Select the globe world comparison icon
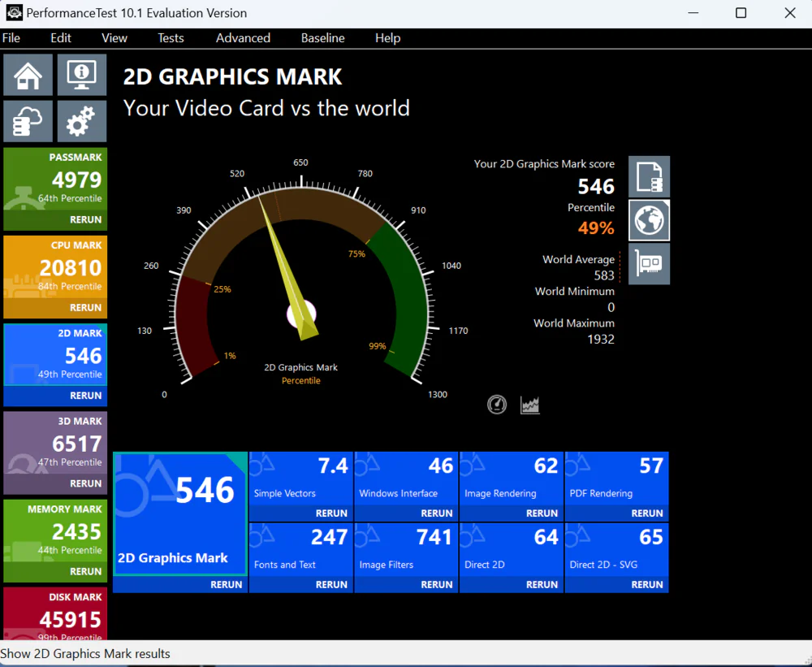This screenshot has width=812, height=667. tap(649, 220)
